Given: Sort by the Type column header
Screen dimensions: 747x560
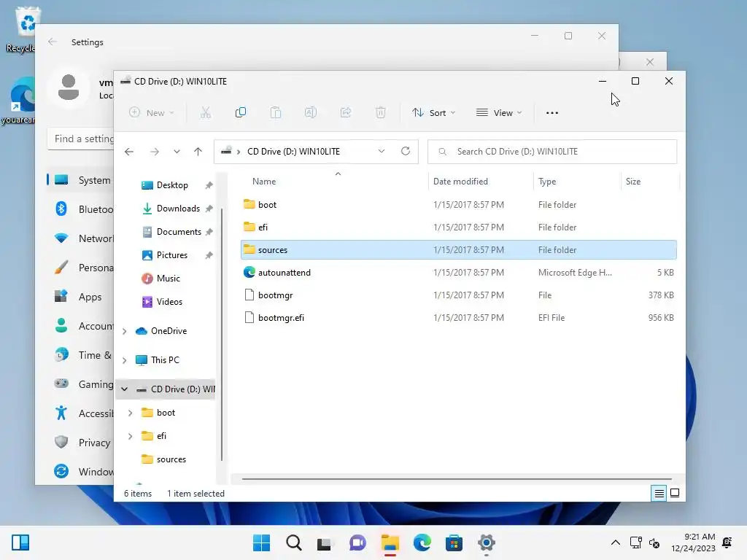Looking at the screenshot, I should (x=547, y=182).
